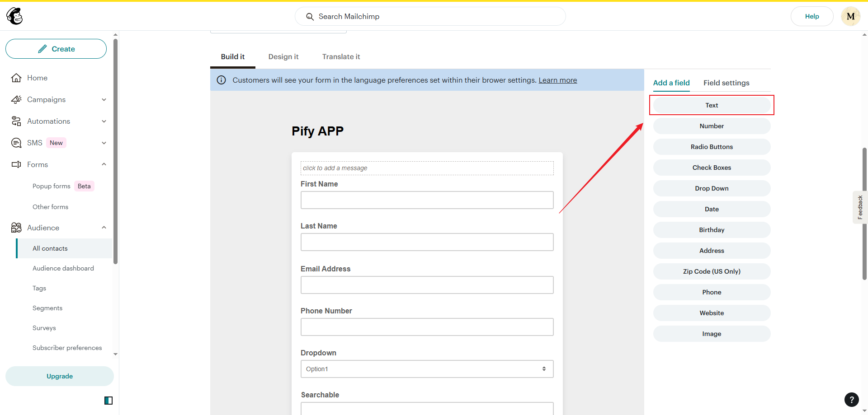
Task: Add a Zip Code (US Only) field
Action: (x=712, y=271)
